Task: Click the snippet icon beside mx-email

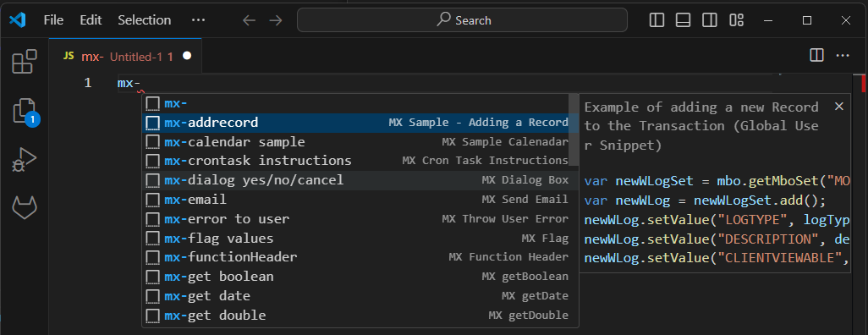Action: tap(153, 200)
